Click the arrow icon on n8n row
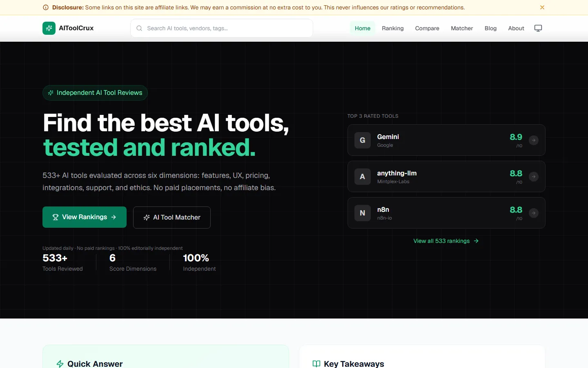 (534, 213)
